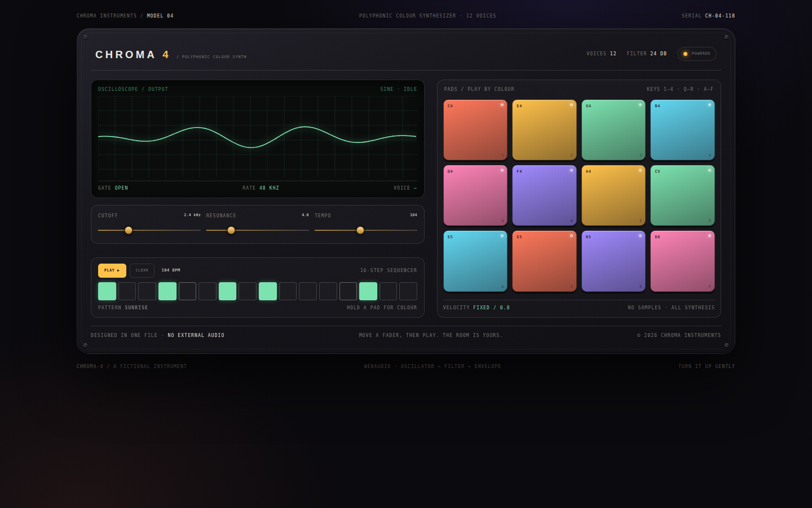Click the Cutoff slider handle
812x508 pixels.
tap(129, 230)
